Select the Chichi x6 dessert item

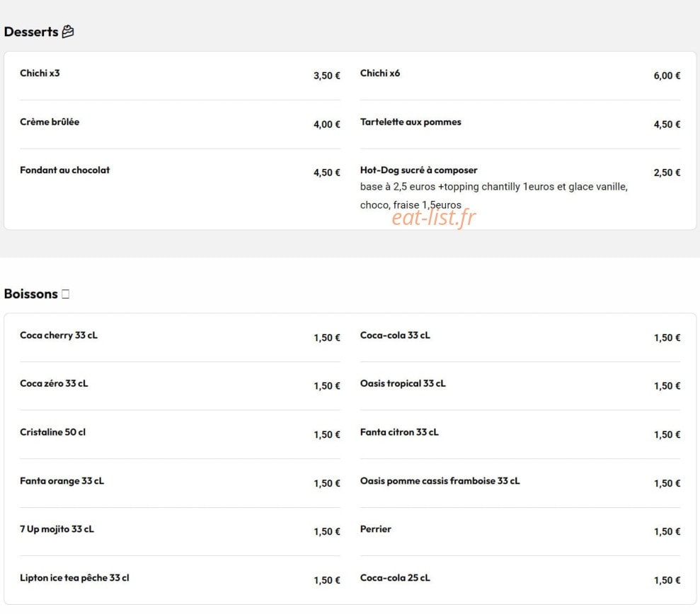[520, 76]
